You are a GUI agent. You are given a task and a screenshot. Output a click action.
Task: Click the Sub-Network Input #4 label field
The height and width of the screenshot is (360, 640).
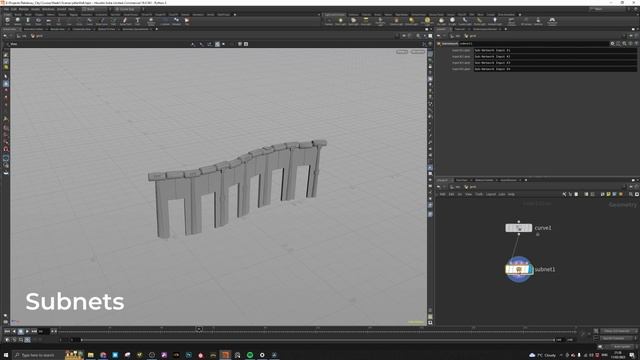point(555,69)
